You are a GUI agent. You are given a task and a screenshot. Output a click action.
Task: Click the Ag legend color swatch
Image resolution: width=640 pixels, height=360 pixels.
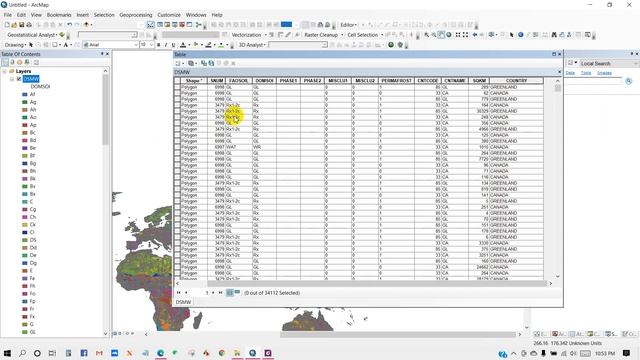tap(25, 102)
